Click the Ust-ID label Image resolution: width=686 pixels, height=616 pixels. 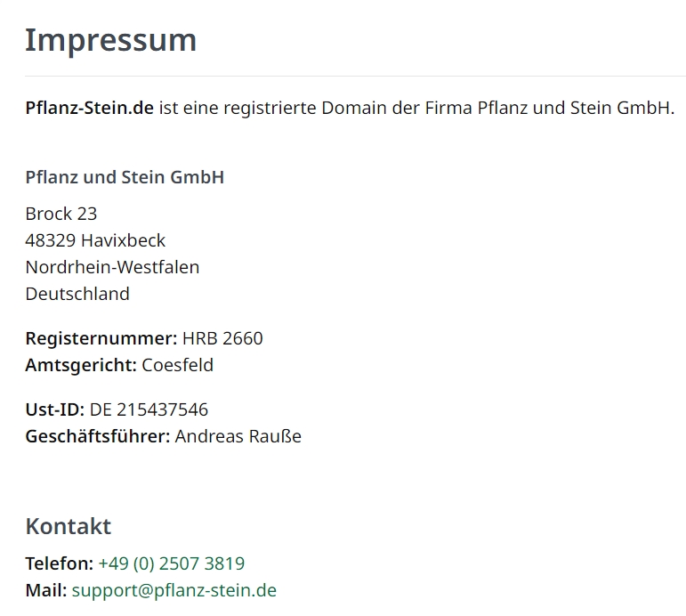tap(55, 409)
